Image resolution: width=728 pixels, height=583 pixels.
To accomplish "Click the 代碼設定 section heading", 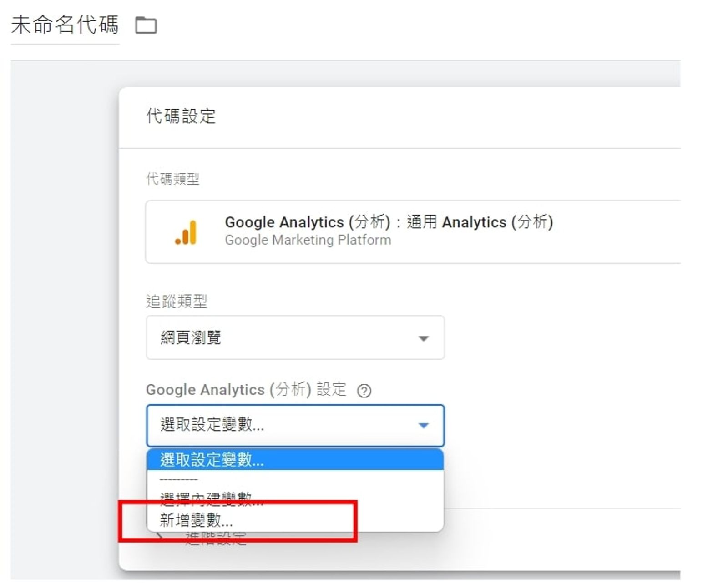I will coord(181,116).
